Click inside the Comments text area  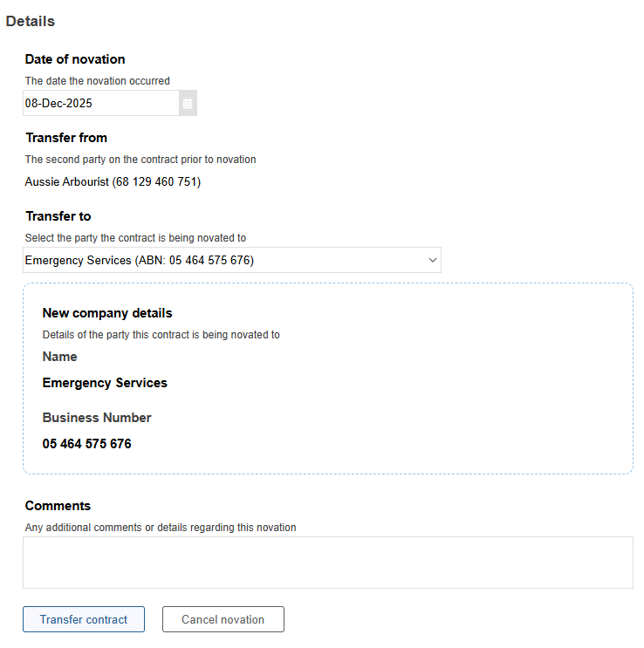[328, 563]
